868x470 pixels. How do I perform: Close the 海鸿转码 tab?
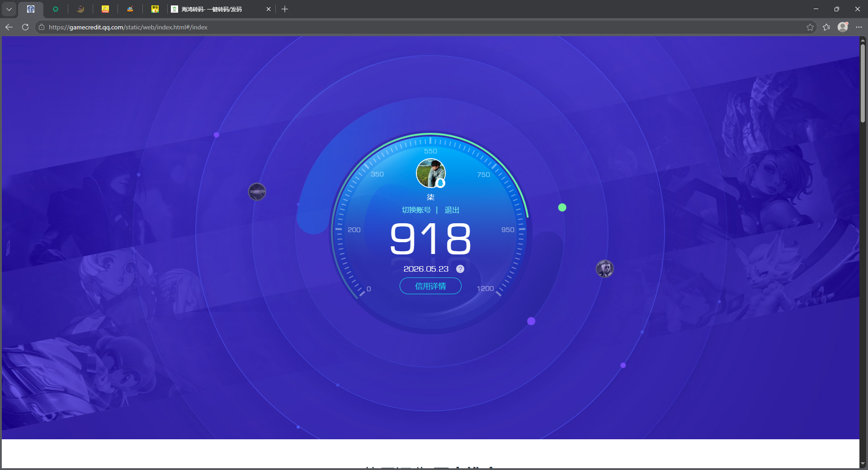pyautogui.click(x=269, y=9)
